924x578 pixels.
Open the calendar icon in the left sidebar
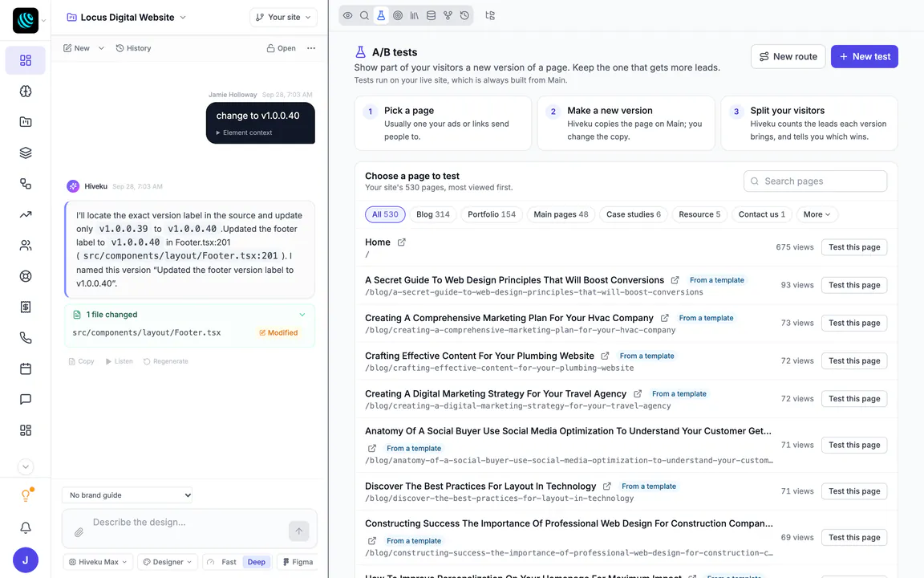[26, 368]
